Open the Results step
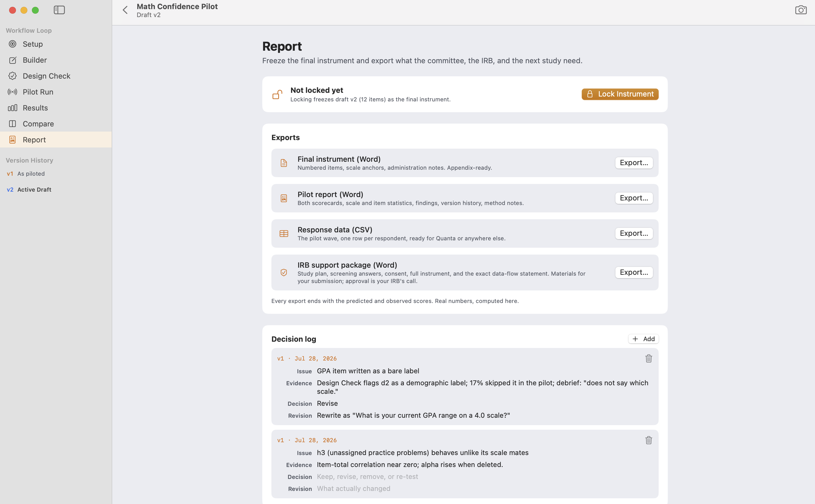Image resolution: width=815 pixels, height=504 pixels. (x=56, y=108)
